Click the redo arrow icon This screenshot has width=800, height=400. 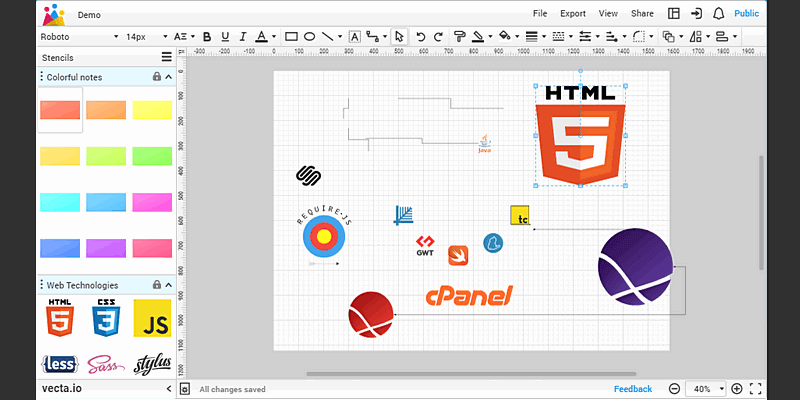tap(438, 37)
